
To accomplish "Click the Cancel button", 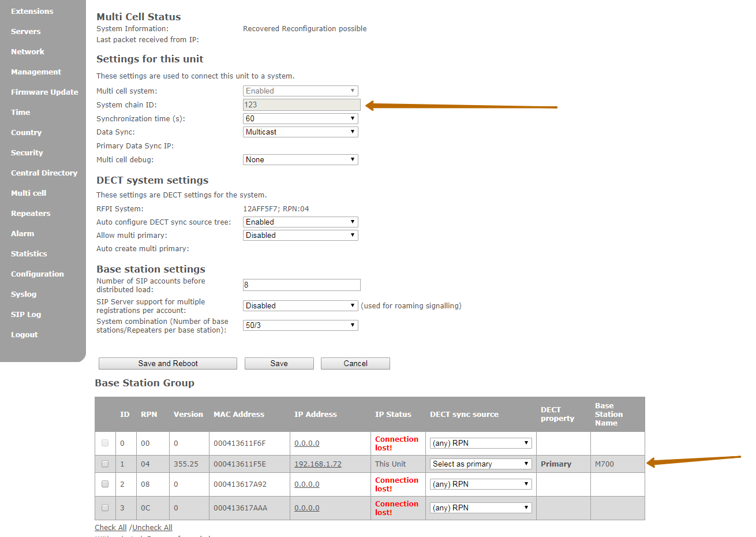I will [355, 363].
